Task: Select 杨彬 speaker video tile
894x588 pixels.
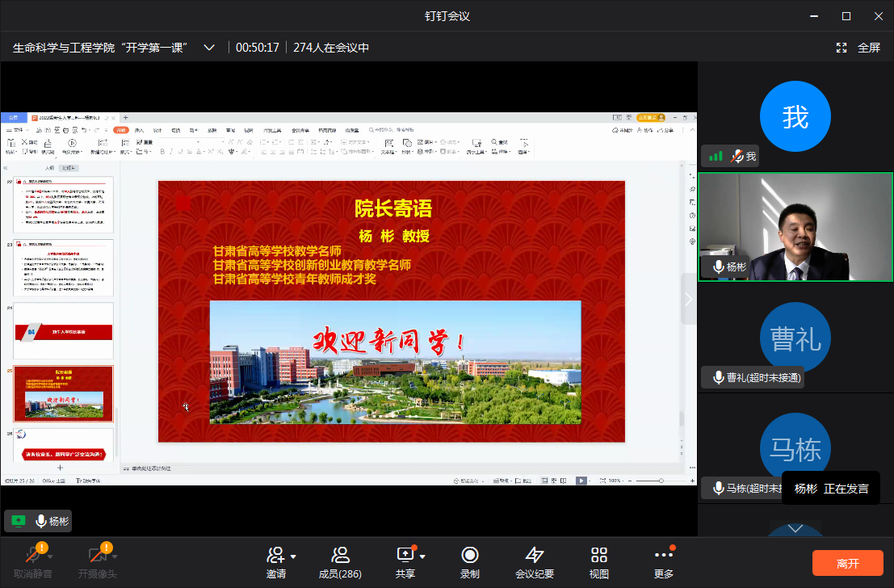Action: click(795, 227)
